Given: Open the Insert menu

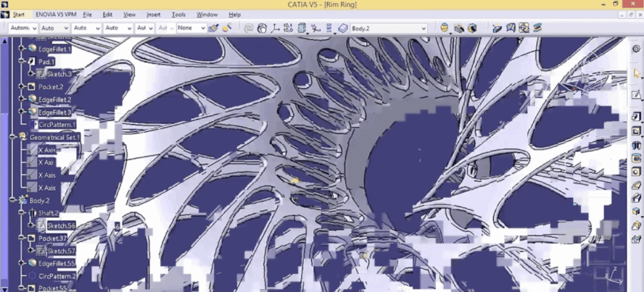Looking at the screenshot, I should pos(153,14).
